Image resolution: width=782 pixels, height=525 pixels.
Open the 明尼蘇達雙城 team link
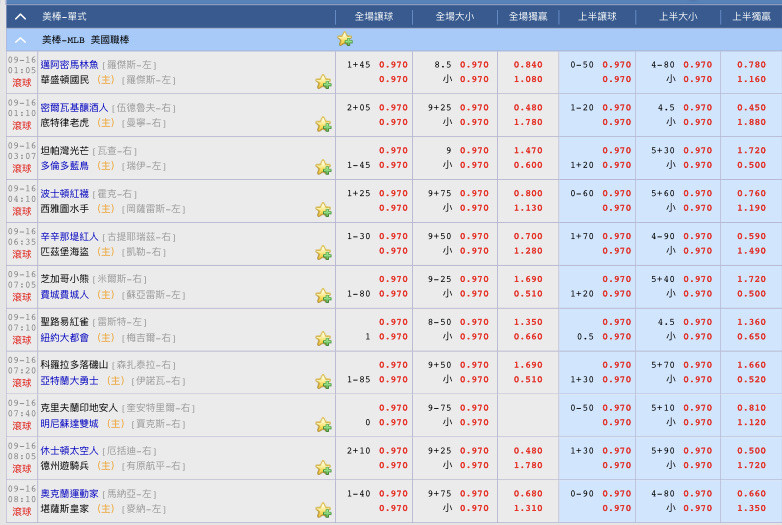(69, 423)
